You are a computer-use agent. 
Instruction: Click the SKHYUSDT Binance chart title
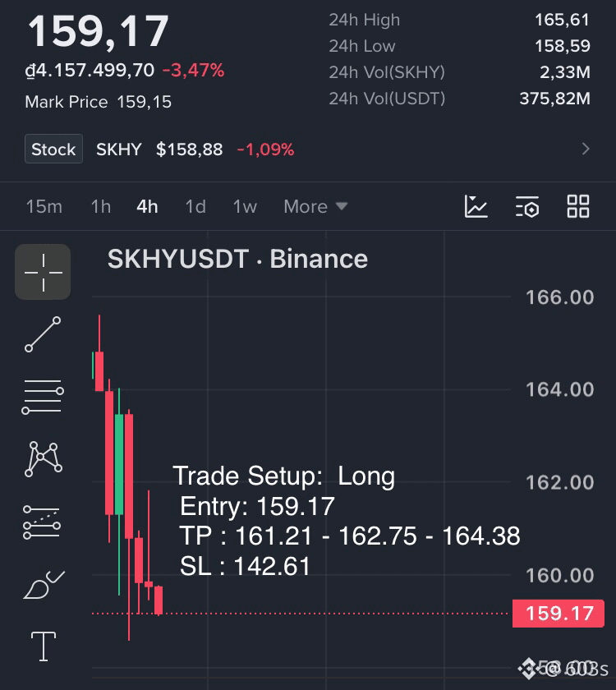[x=237, y=259]
